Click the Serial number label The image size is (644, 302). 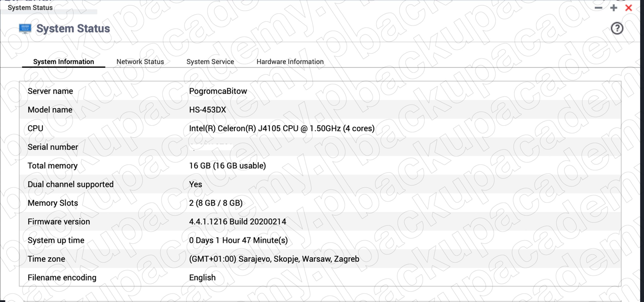53,147
